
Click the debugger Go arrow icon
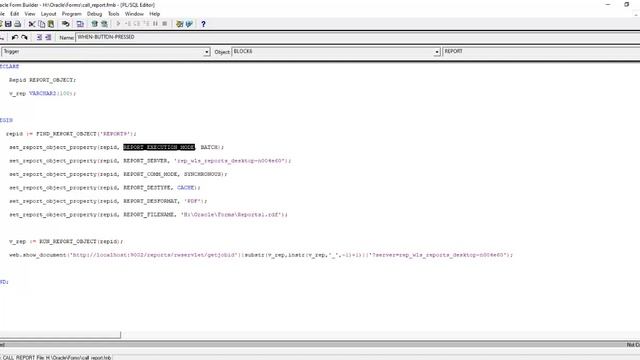point(118,24)
